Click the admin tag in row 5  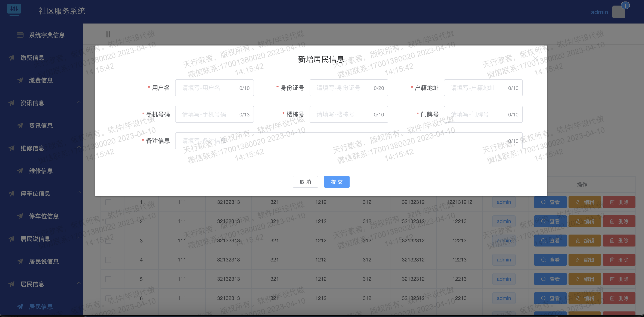point(504,279)
